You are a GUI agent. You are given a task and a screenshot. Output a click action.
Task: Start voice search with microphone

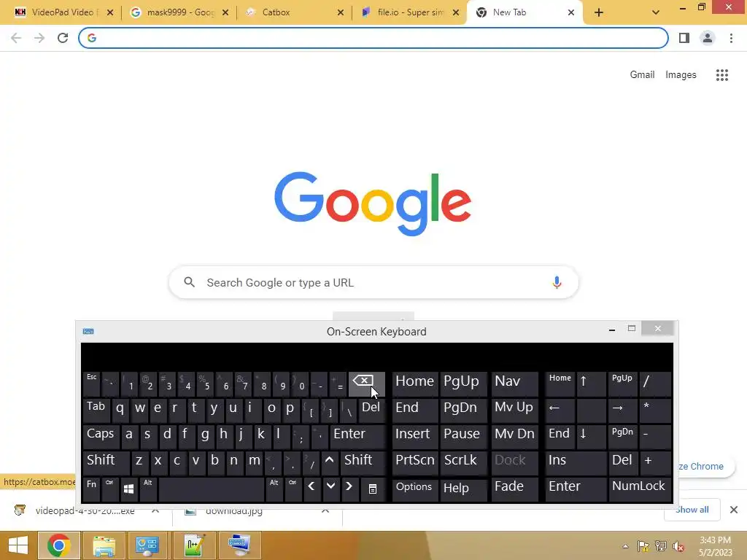557,282
